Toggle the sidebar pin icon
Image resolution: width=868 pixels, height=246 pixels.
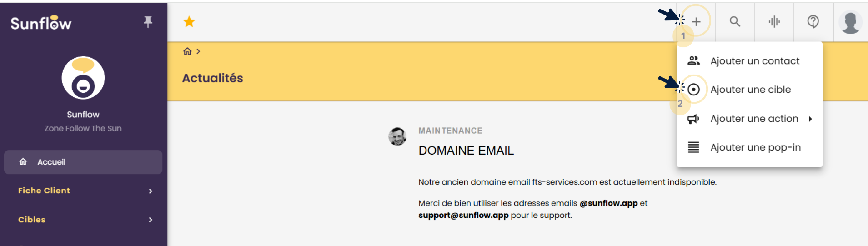[x=148, y=22]
